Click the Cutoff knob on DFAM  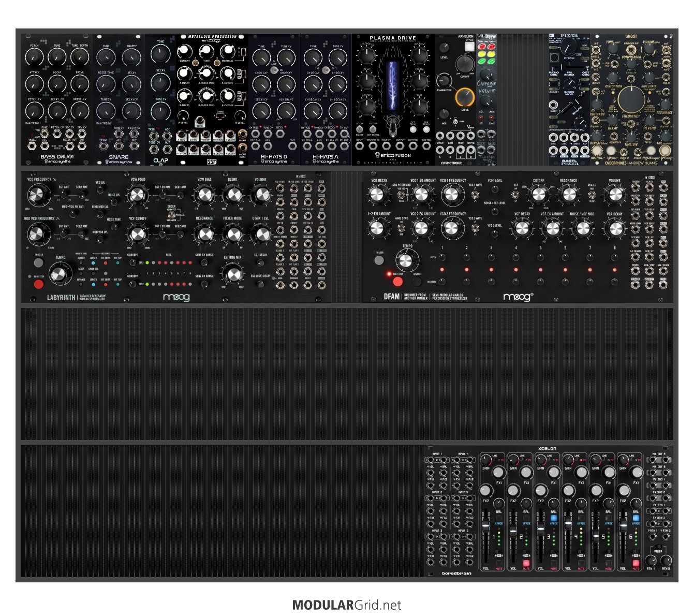(x=539, y=195)
